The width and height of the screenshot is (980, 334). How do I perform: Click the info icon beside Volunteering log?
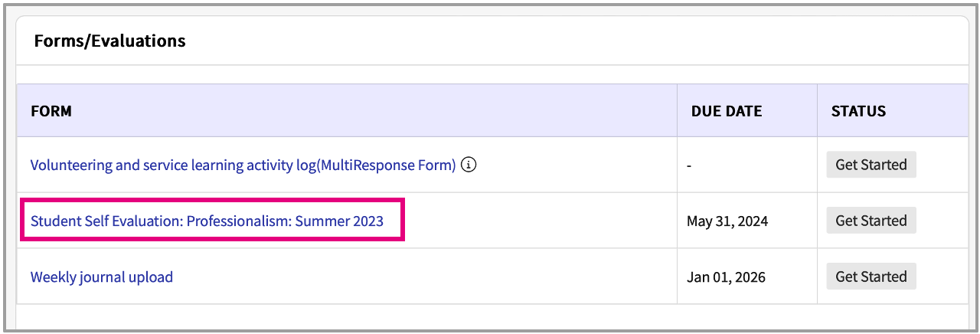tap(469, 165)
